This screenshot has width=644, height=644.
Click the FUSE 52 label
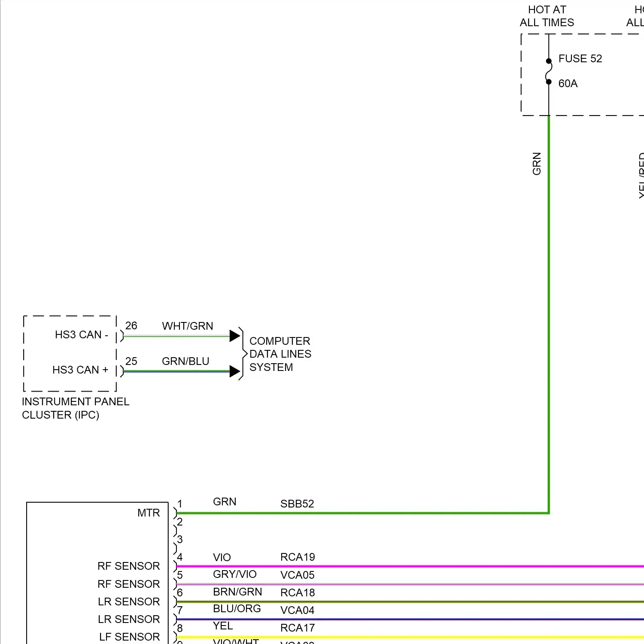click(580, 58)
